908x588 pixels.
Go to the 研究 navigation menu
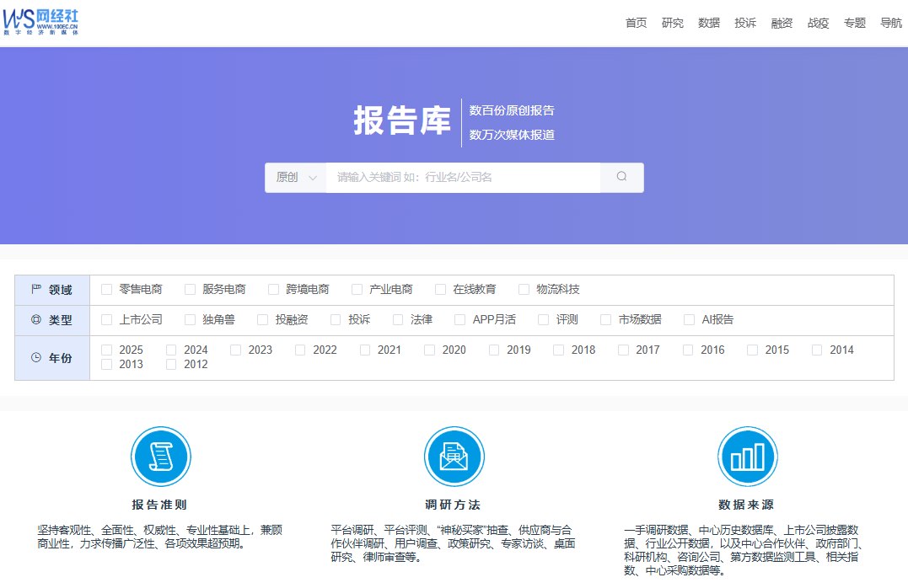(x=672, y=23)
